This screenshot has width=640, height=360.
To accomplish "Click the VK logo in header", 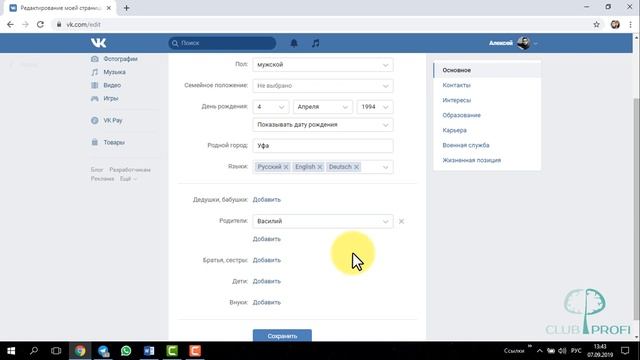I will coord(98,42).
